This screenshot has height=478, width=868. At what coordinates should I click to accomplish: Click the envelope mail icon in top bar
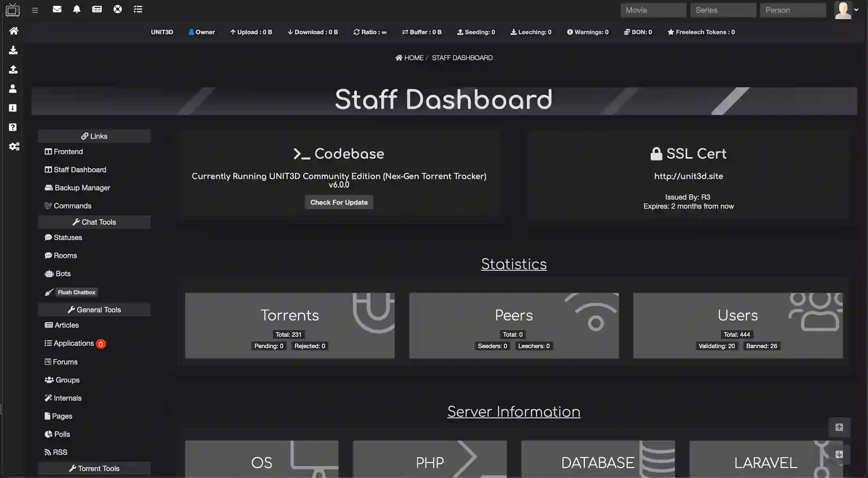(57, 9)
